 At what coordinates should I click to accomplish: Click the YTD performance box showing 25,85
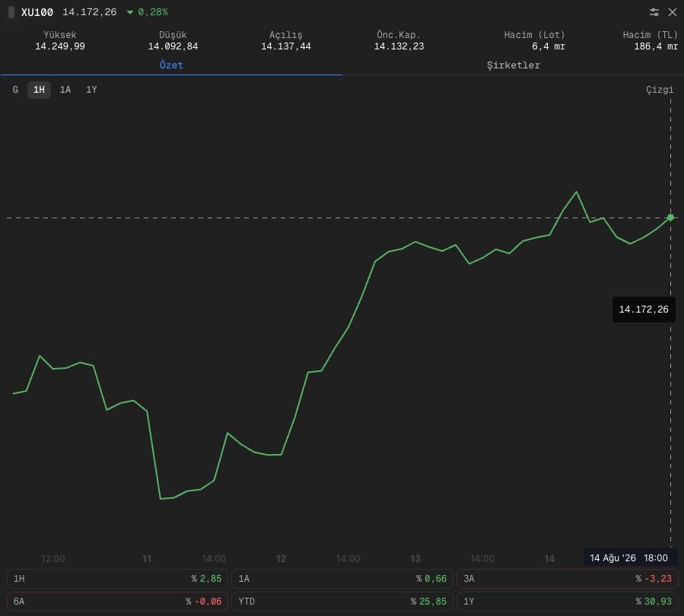(x=342, y=602)
